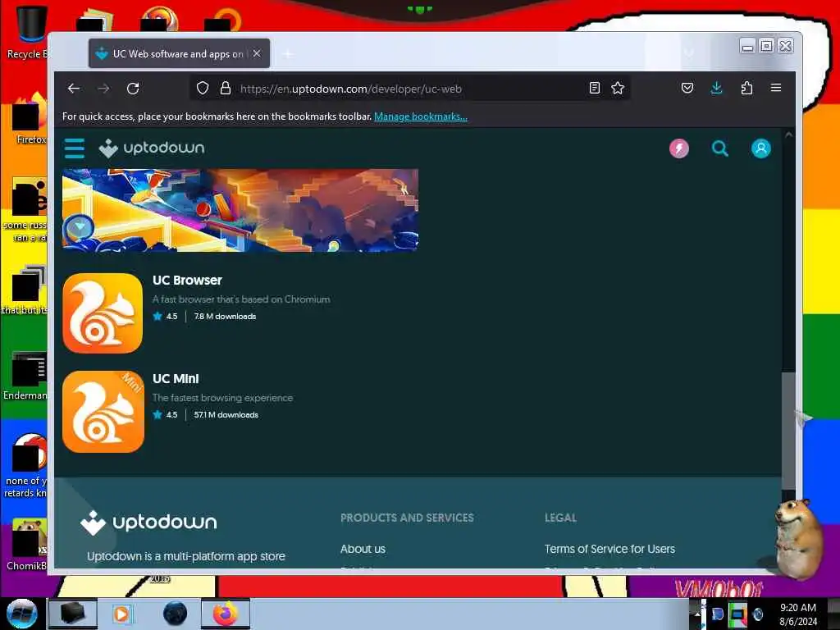Click the volume icon in system tray
This screenshot has width=840, height=630.
pos(757,614)
